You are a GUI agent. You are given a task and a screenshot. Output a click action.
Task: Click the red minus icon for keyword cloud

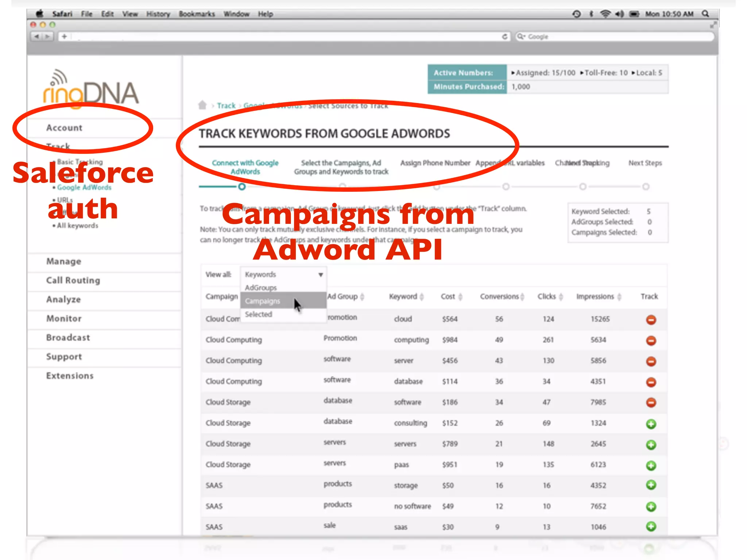point(651,320)
